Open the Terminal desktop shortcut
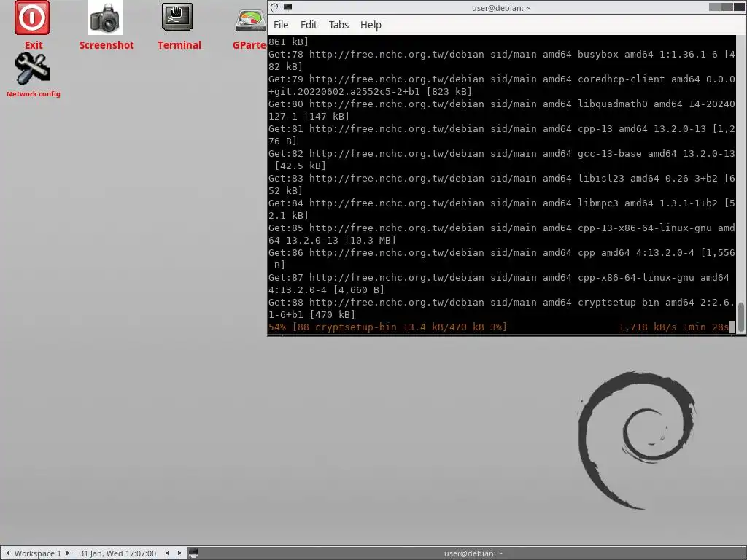Viewport: 747px width, 560px height. [177, 17]
